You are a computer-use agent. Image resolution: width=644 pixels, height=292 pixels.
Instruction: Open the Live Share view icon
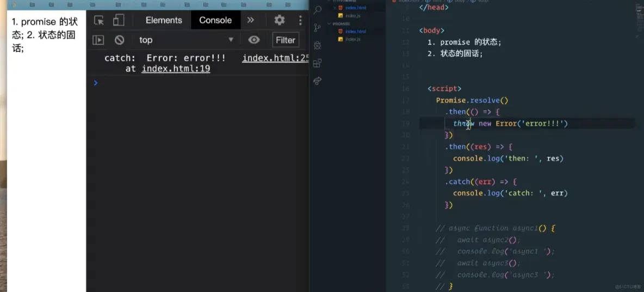pyautogui.click(x=317, y=81)
